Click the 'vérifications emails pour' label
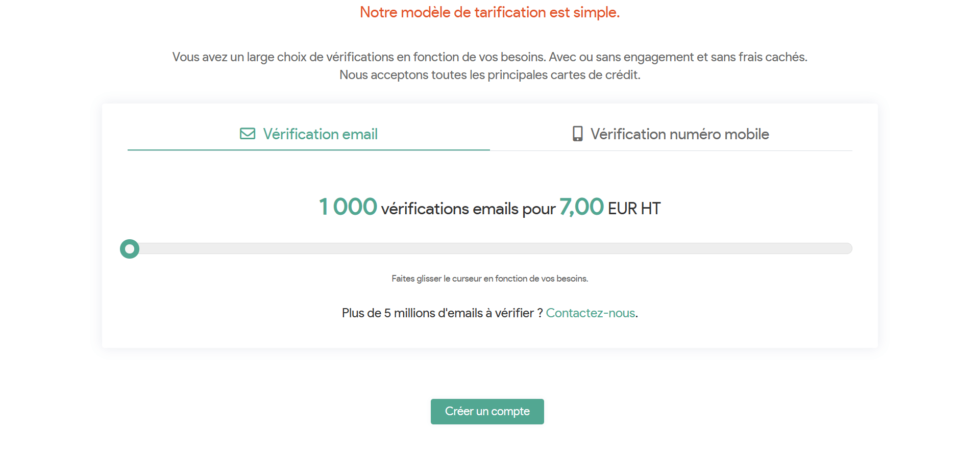The image size is (980, 455). tap(468, 209)
